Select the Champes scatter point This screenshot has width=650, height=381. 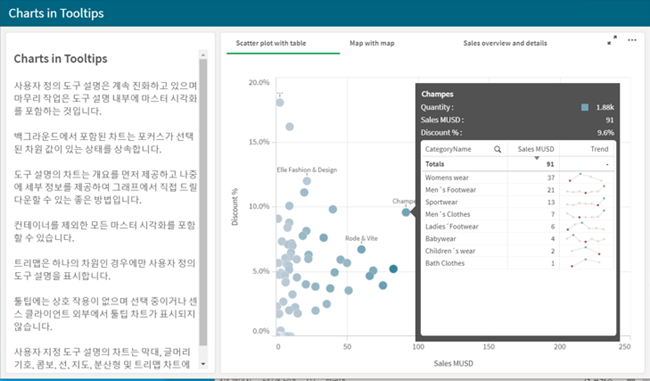406,212
